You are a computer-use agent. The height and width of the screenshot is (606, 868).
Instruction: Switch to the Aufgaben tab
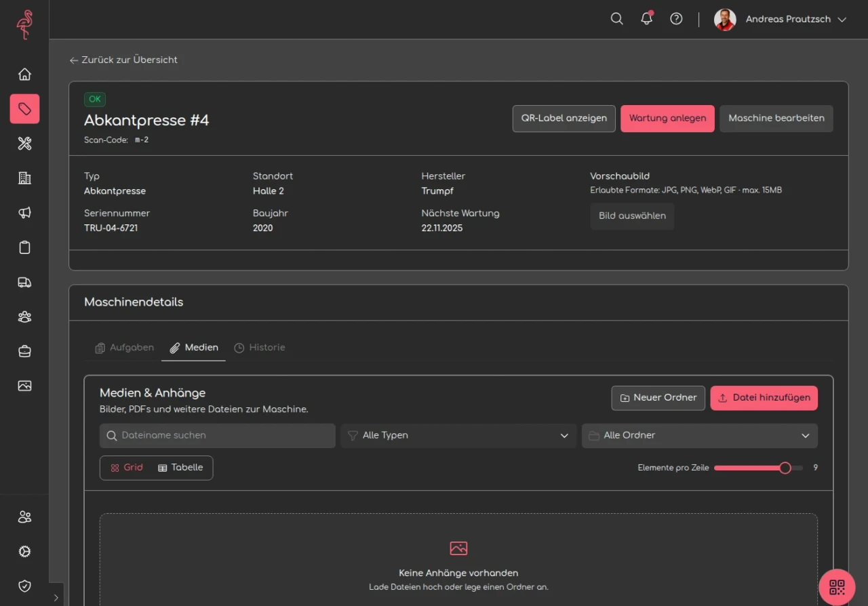click(x=124, y=348)
